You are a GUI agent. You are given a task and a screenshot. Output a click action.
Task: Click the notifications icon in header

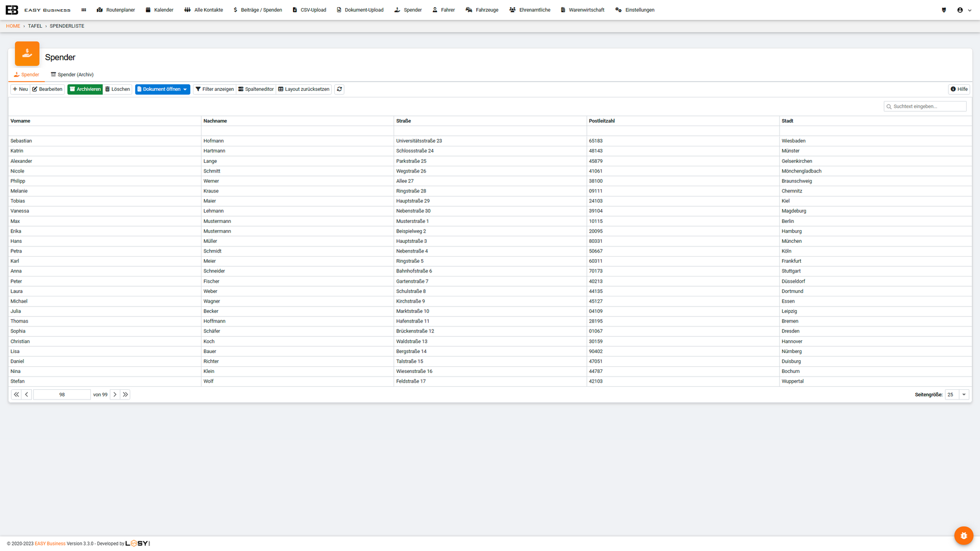click(x=944, y=10)
